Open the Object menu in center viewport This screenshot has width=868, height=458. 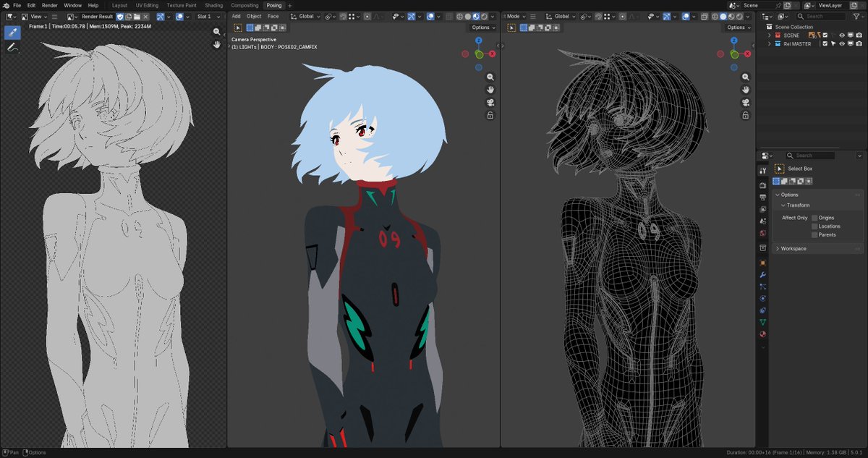(x=254, y=16)
